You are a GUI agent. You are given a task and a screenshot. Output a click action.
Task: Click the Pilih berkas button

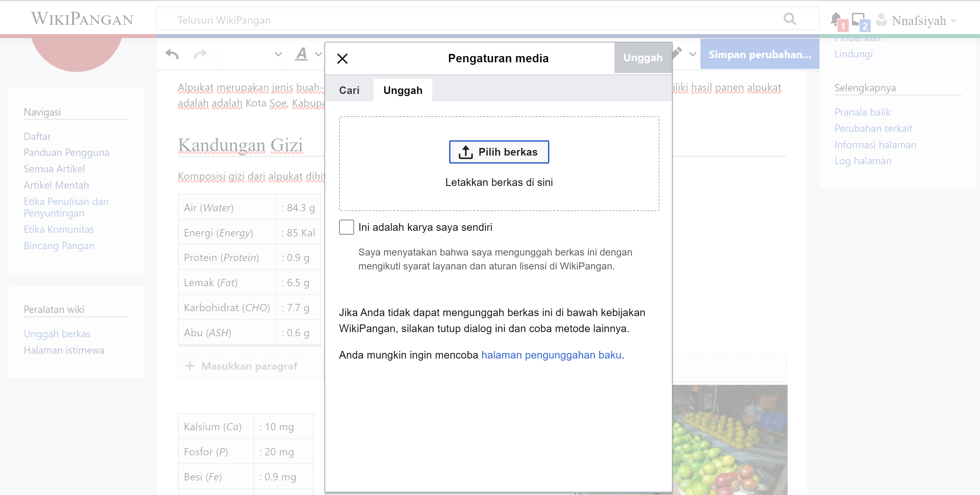coord(499,152)
